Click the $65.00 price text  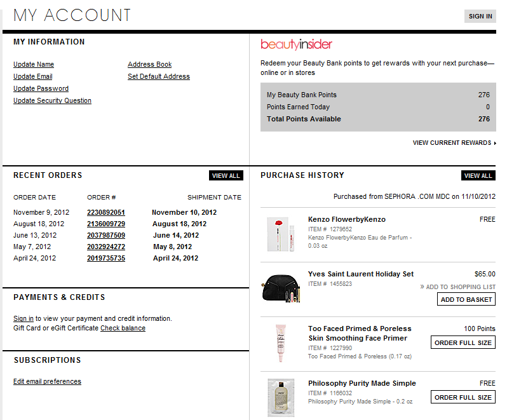[485, 274]
